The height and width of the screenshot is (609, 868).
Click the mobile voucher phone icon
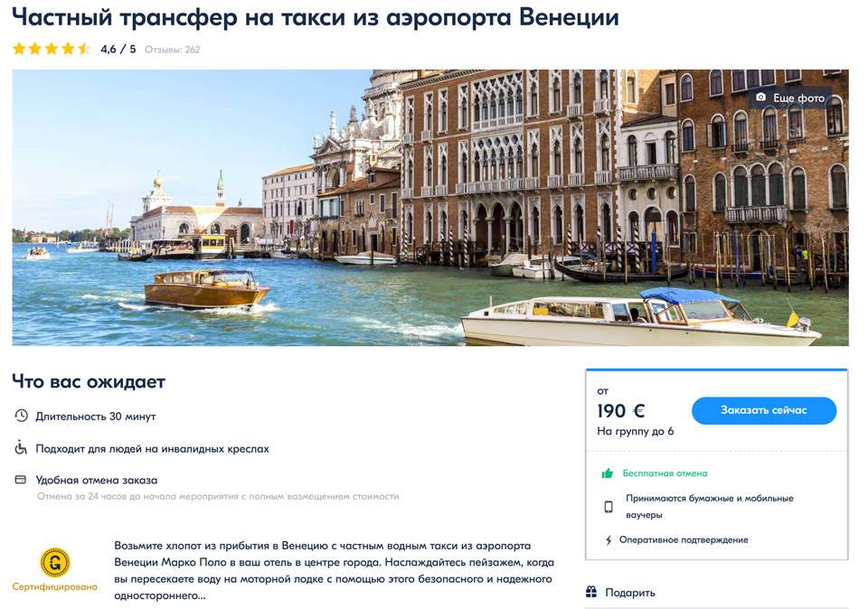point(609,507)
